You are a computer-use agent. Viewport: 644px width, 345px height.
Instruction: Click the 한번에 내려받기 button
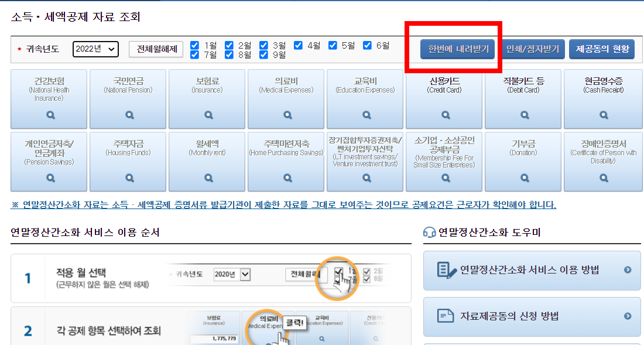(x=458, y=49)
